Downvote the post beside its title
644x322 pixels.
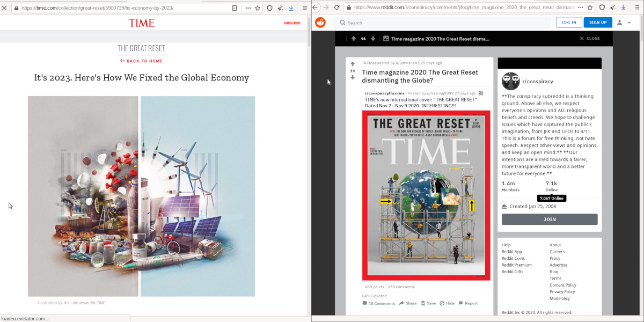pyautogui.click(x=353, y=77)
